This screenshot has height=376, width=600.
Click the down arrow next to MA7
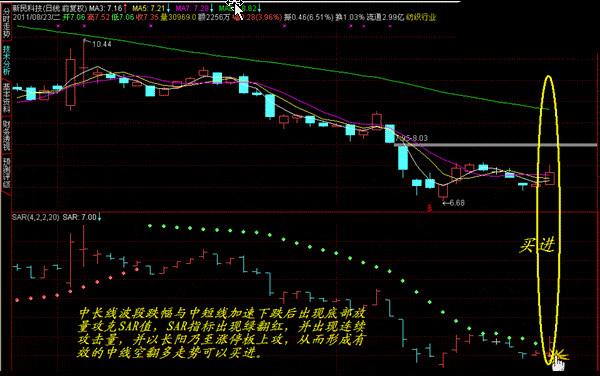tap(212, 8)
